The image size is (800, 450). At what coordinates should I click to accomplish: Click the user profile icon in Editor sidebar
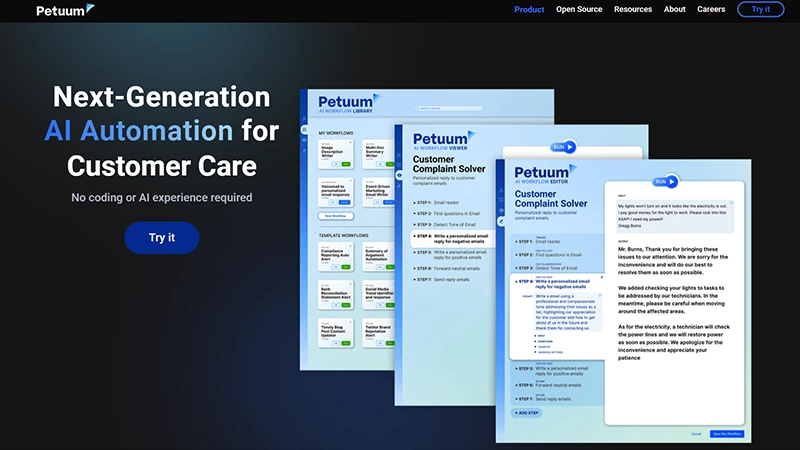pyautogui.click(x=501, y=190)
